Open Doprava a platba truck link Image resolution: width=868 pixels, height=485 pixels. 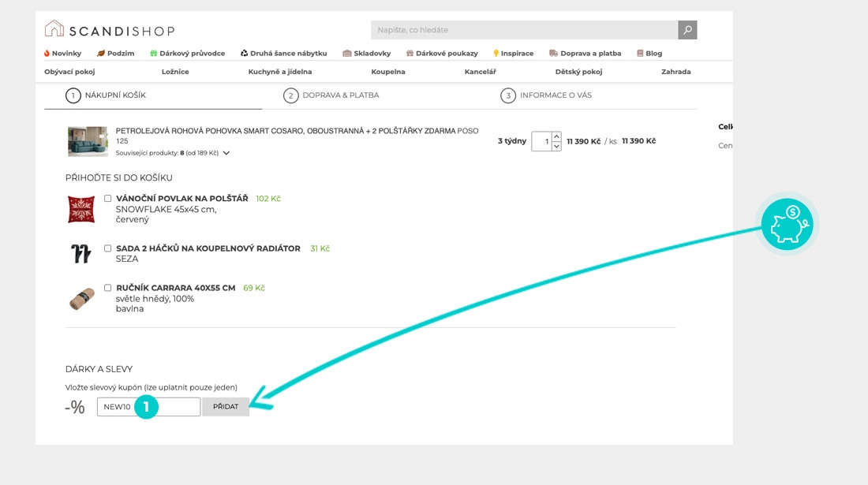(x=585, y=54)
